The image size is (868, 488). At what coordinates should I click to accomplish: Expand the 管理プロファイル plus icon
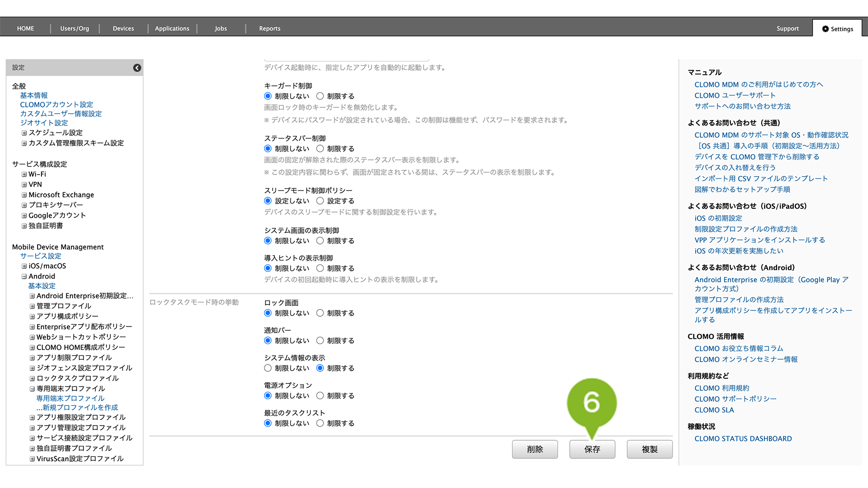pos(32,306)
